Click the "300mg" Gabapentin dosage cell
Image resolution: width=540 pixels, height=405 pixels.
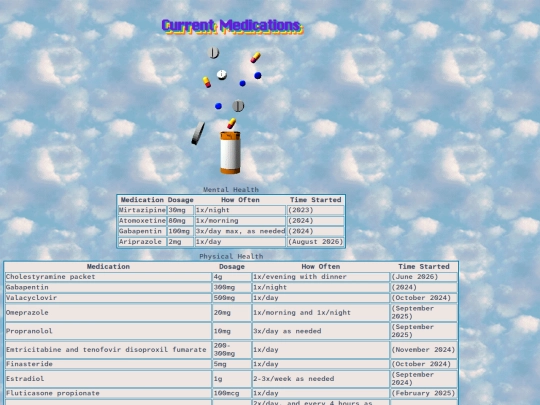coord(232,288)
